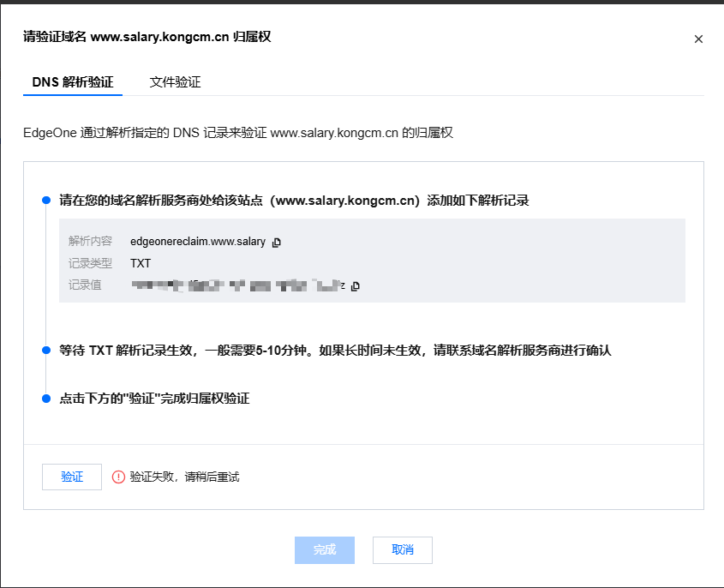Select the DNS 解析验证 tab

73,82
